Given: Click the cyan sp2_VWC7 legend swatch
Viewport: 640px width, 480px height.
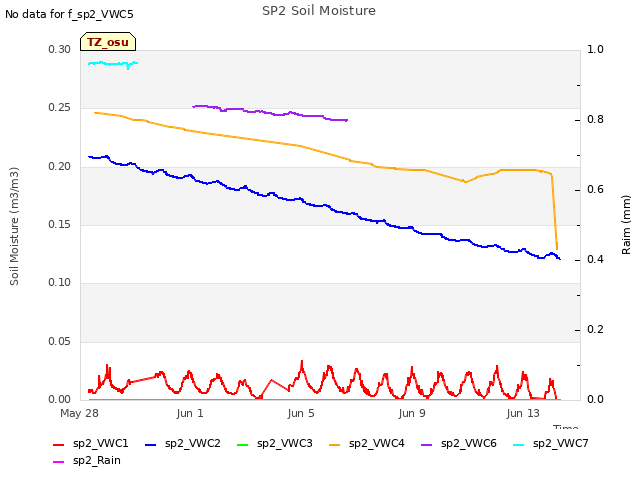Looking at the screenshot, I should click(x=519, y=444).
